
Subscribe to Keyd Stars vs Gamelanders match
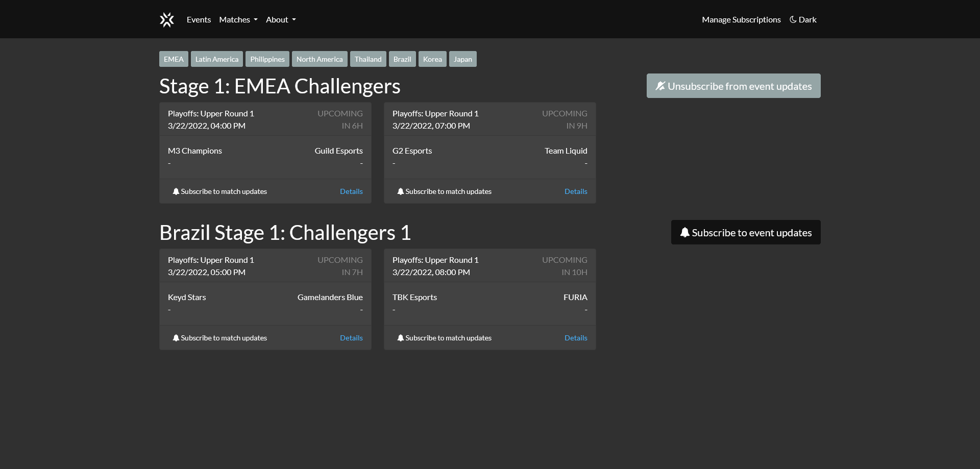coord(220,338)
